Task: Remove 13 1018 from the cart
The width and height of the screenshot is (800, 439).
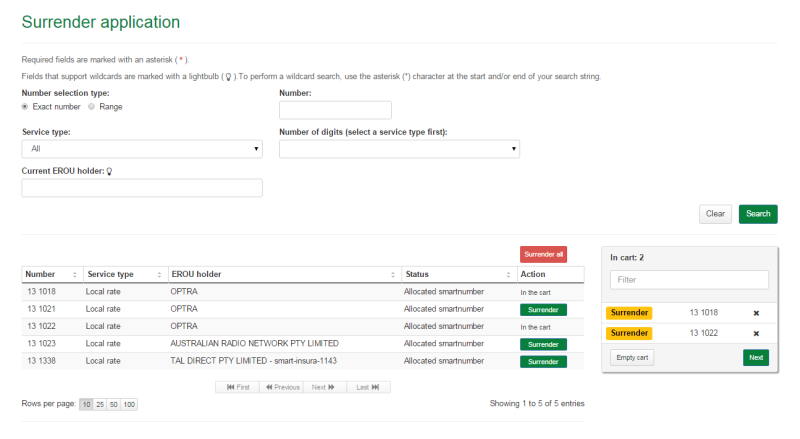Action: coord(756,313)
